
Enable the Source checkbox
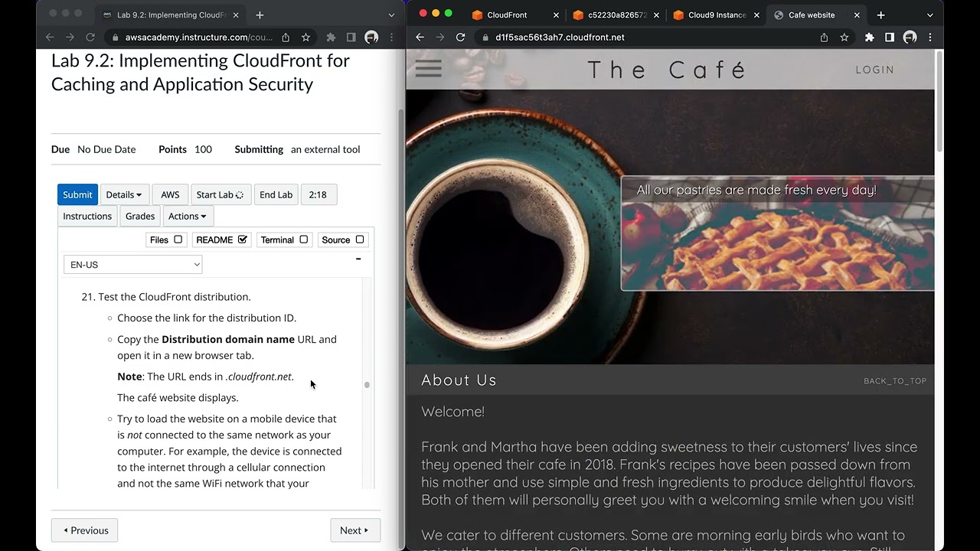pyautogui.click(x=360, y=240)
